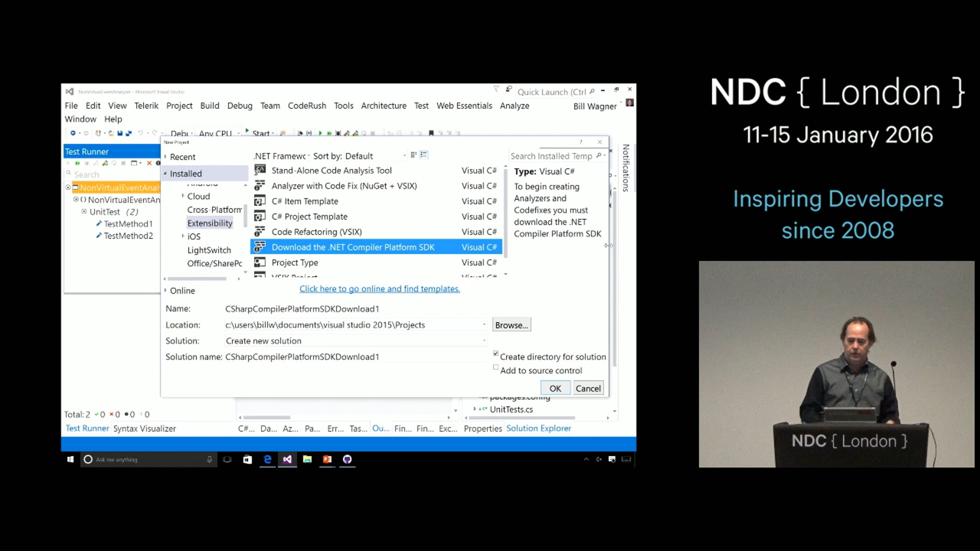Click the search magnifier in Search Installed Templates
The image size is (980, 551).
point(599,156)
